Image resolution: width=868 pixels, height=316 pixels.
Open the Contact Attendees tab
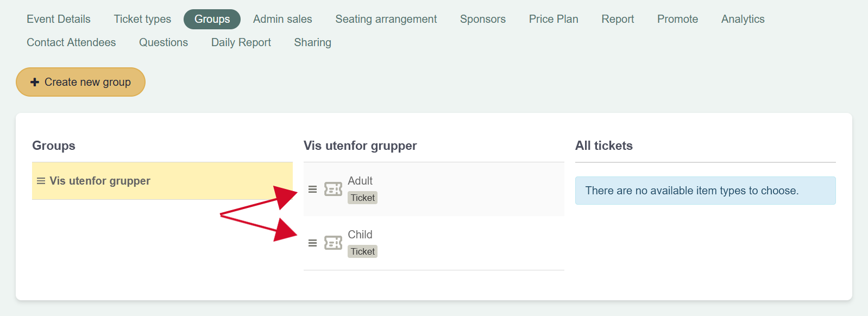[71, 42]
